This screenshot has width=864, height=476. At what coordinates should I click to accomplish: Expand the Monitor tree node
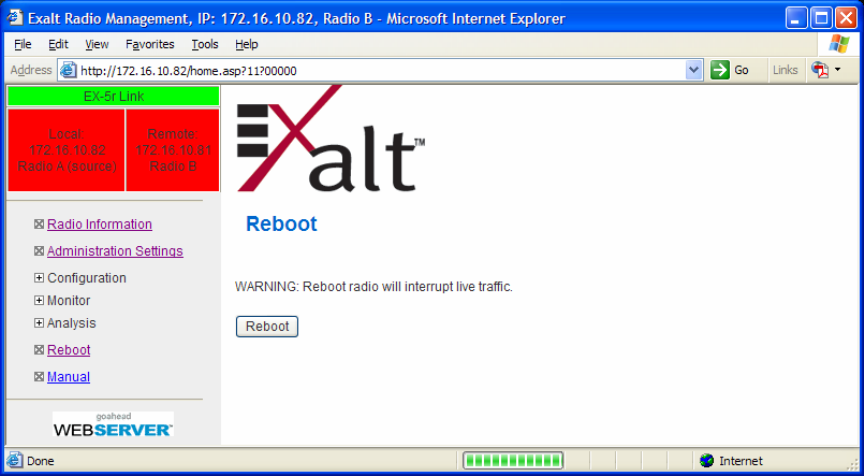pyautogui.click(x=39, y=301)
